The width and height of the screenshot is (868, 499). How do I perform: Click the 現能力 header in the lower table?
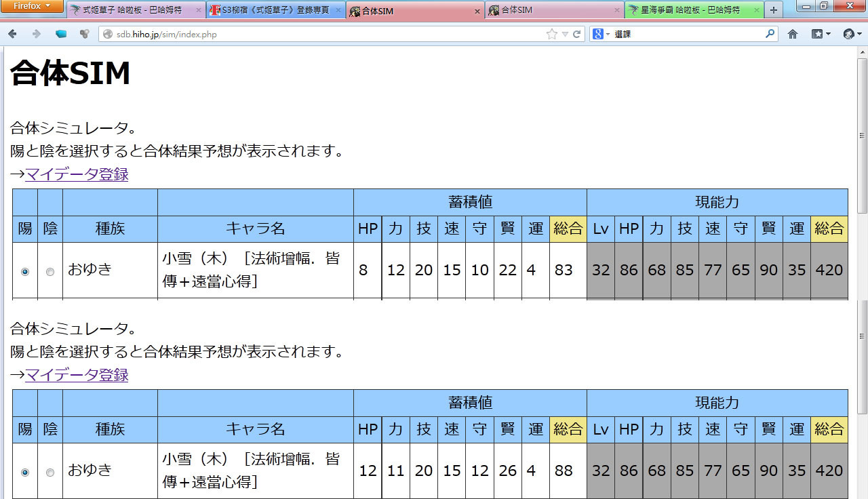[717, 403]
